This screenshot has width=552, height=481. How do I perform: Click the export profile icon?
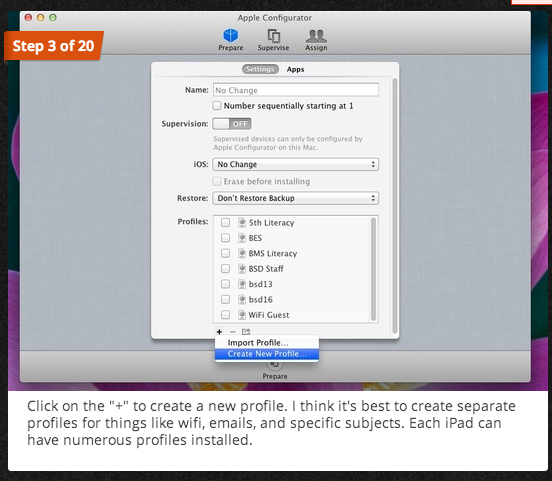click(x=246, y=331)
